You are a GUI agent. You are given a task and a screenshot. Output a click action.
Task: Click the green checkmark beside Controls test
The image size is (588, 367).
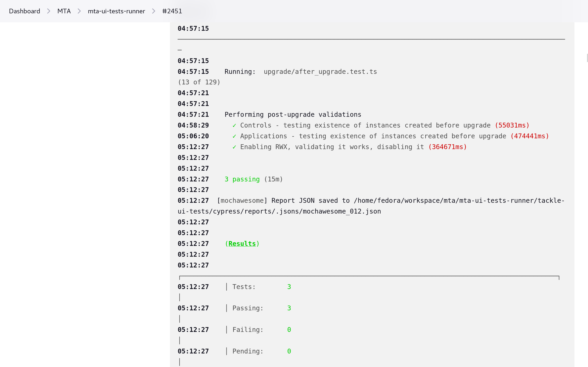234,125
